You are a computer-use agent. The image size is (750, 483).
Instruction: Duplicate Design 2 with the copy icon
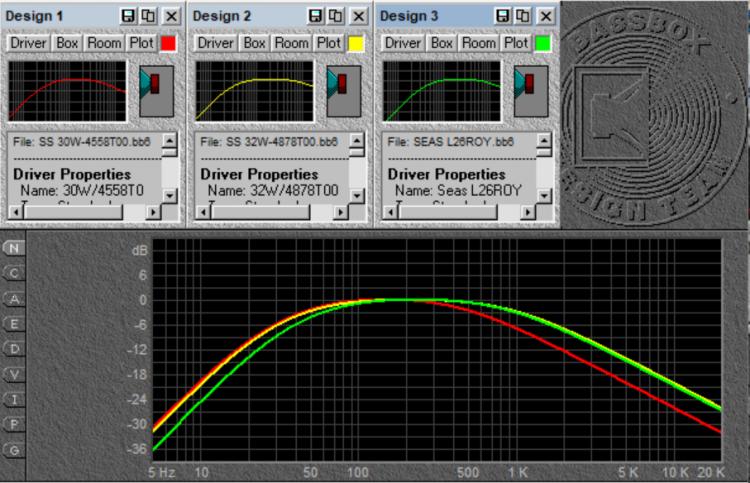[x=336, y=16]
